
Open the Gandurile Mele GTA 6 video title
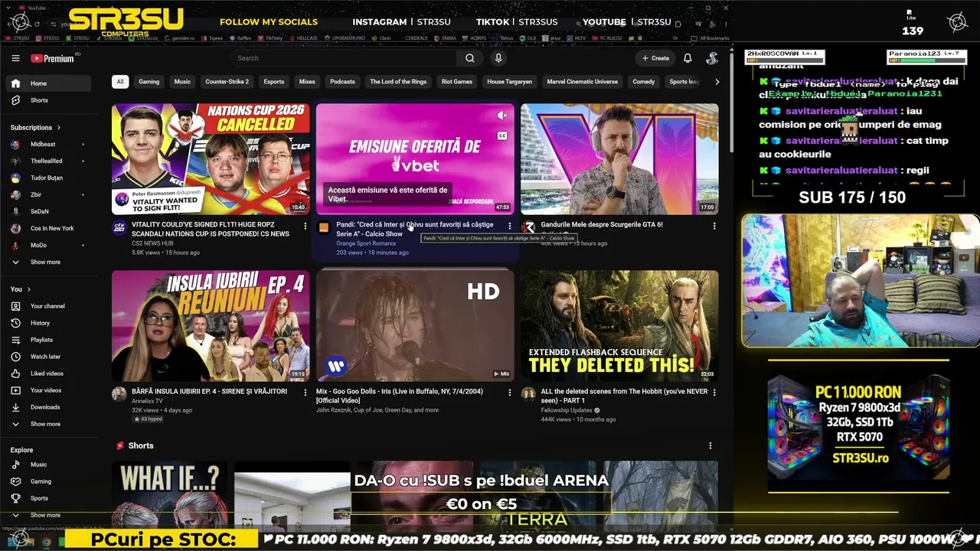coord(602,225)
